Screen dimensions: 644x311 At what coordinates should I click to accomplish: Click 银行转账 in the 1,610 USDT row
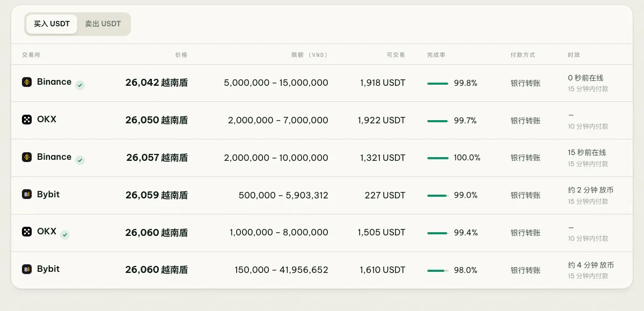(525, 270)
